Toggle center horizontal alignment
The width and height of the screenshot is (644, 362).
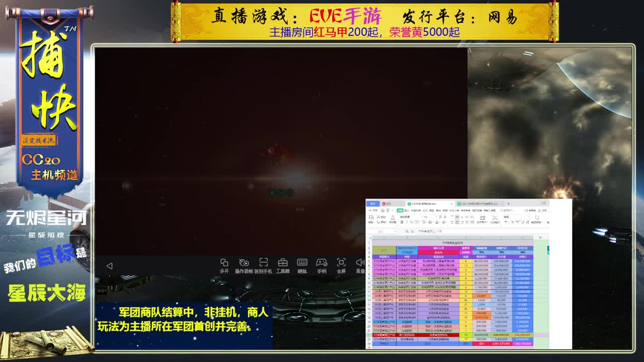pos(457,222)
